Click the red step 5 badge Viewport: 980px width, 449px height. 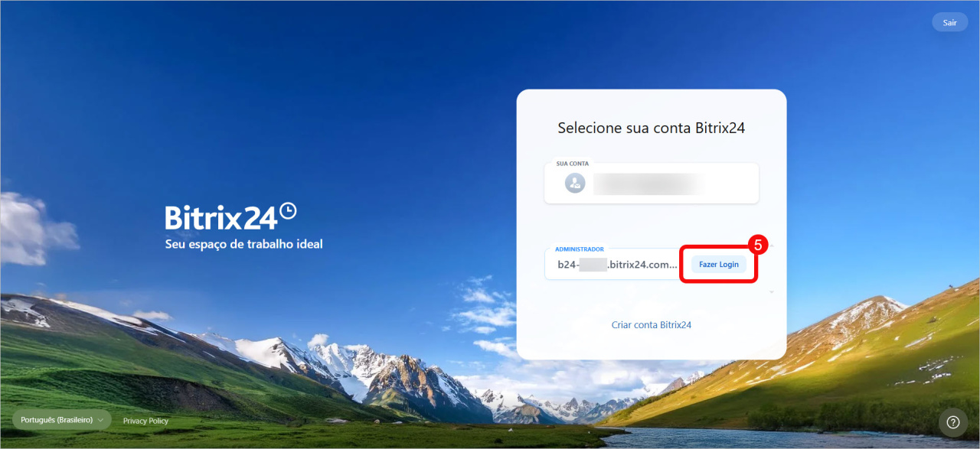point(757,245)
